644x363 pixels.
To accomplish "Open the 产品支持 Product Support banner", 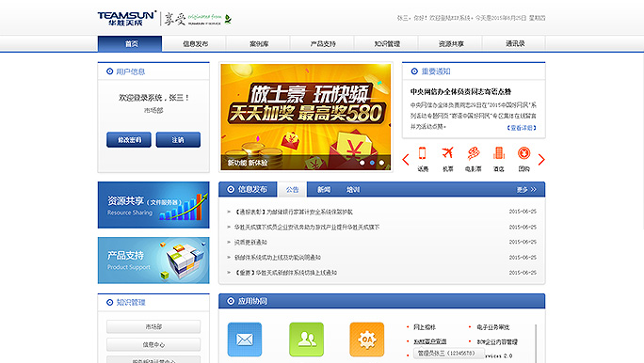I will point(153,260).
